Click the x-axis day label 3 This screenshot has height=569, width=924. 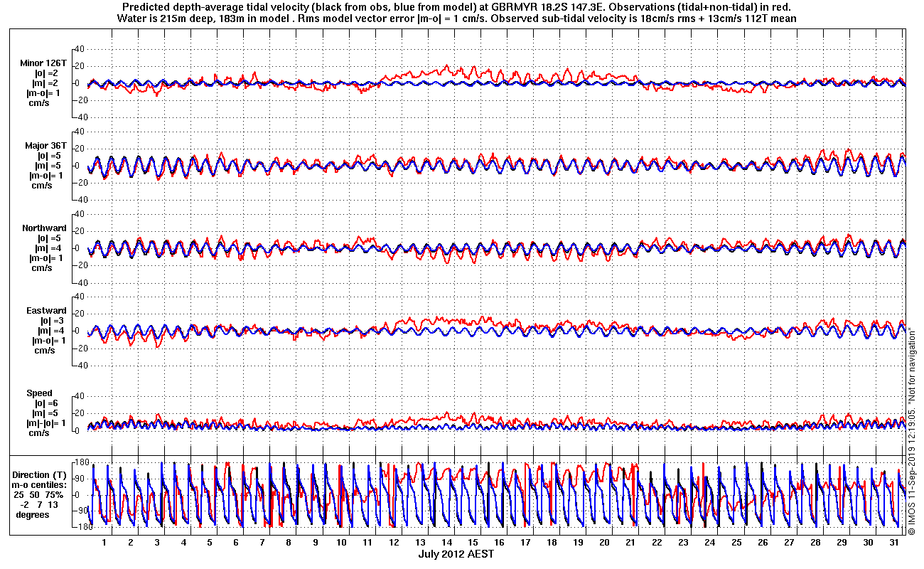pos(157,543)
